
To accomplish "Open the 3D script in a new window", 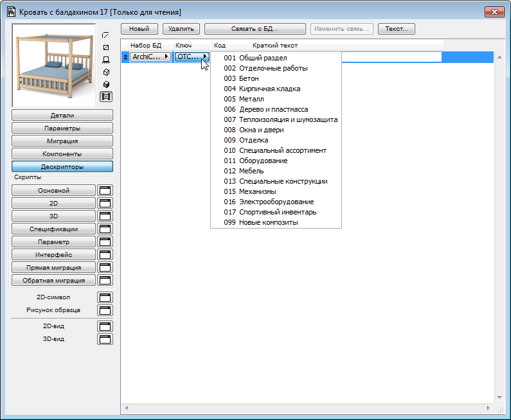I will pyautogui.click(x=105, y=216).
